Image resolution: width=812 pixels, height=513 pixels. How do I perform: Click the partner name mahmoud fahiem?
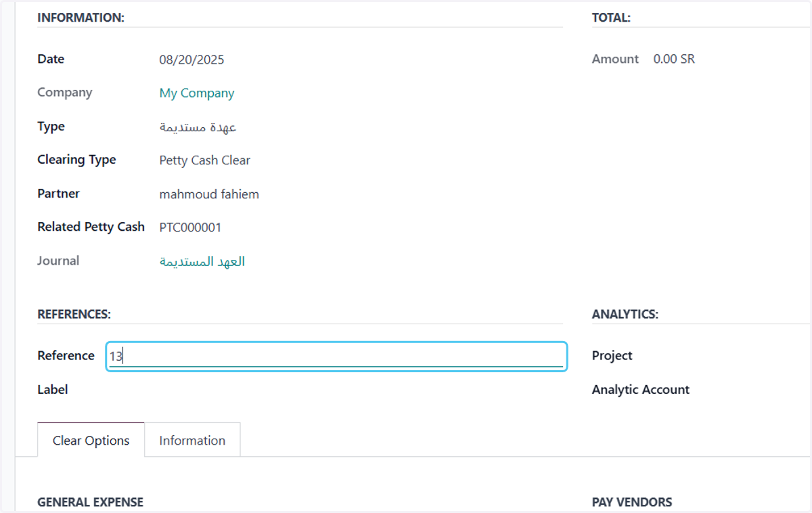[209, 194]
